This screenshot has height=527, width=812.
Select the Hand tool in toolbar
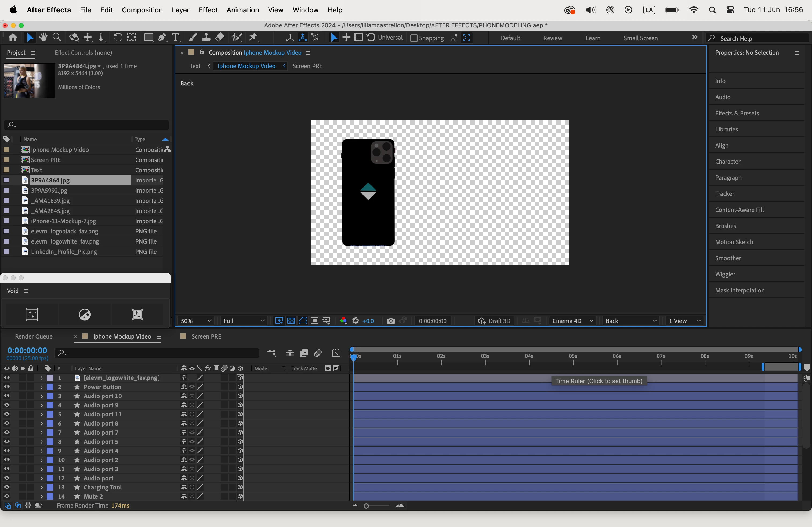coord(43,38)
